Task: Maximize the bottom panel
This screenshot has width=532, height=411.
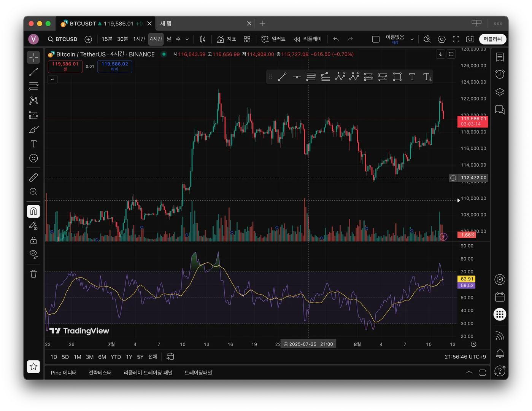Action: (x=483, y=373)
